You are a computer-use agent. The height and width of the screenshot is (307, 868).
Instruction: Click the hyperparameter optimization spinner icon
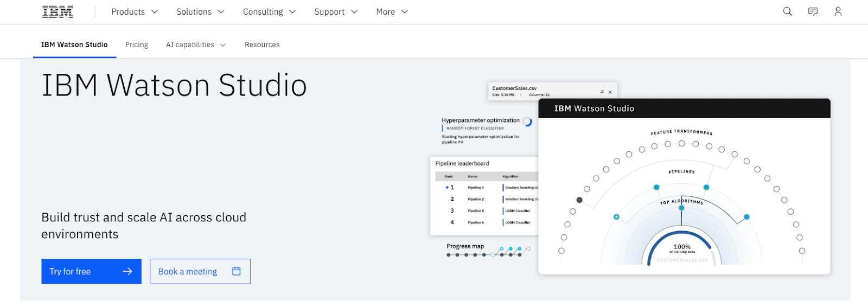point(527,122)
